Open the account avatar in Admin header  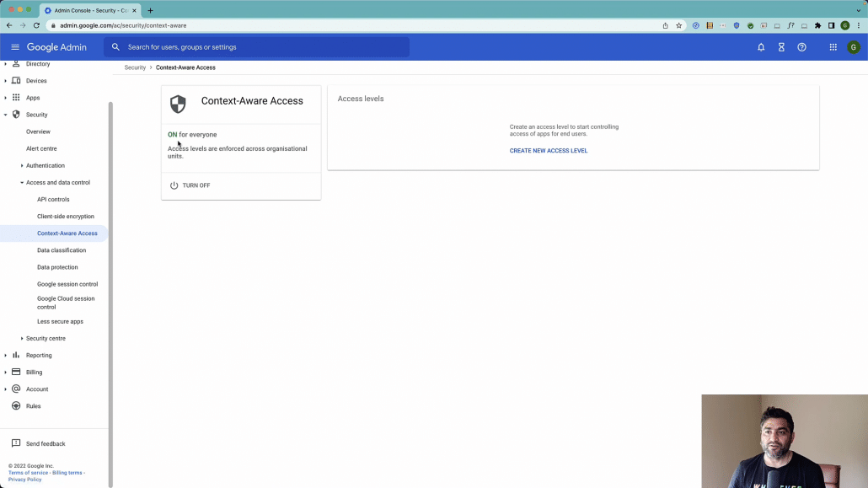click(854, 47)
